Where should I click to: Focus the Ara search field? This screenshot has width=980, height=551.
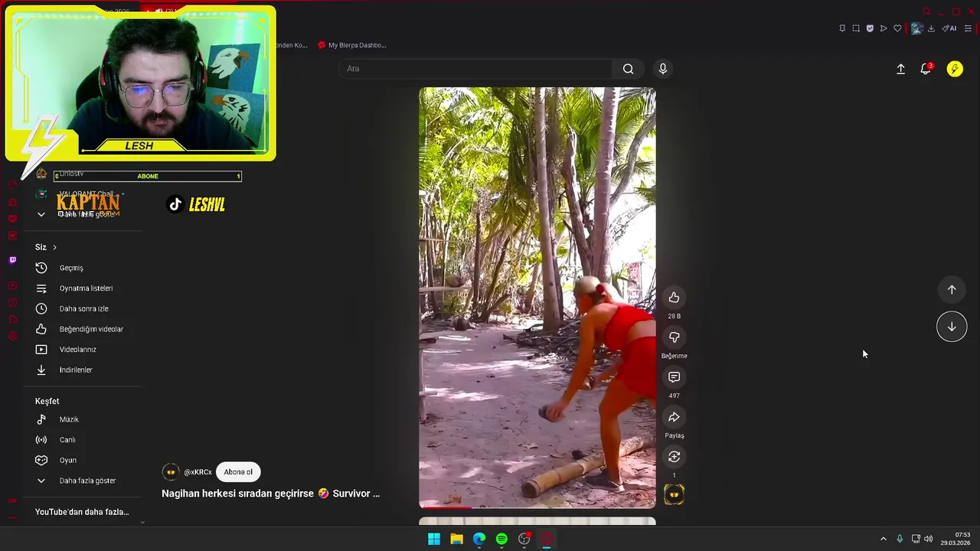[x=475, y=69]
